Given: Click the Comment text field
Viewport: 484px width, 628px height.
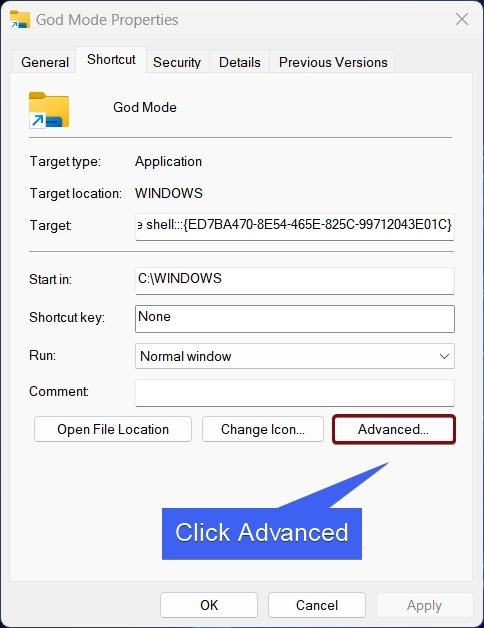Looking at the screenshot, I should click(295, 393).
